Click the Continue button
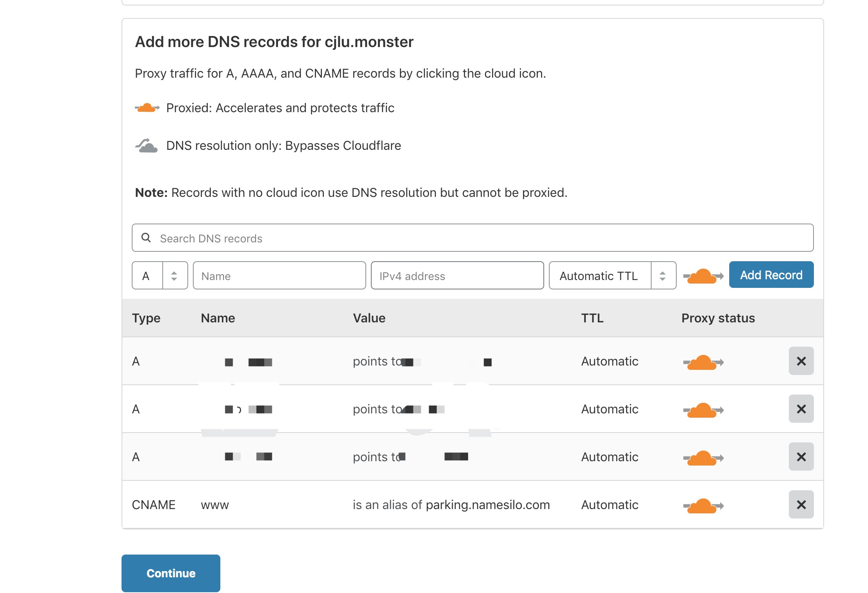The image size is (868, 593). (171, 573)
